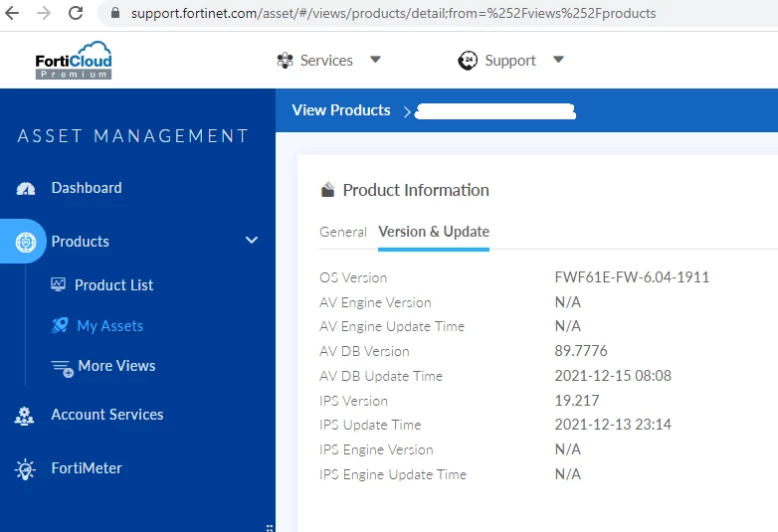Screen dimensions: 778x532
Task: Click the View Products breadcrumb
Action: [341, 110]
